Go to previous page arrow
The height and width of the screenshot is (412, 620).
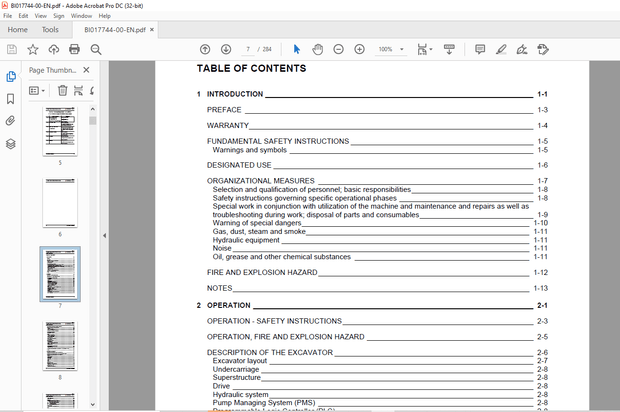click(205, 49)
